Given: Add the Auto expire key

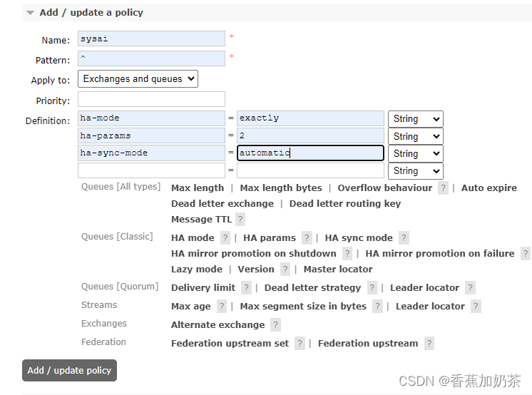Looking at the screenshot, I should point(489,188).
